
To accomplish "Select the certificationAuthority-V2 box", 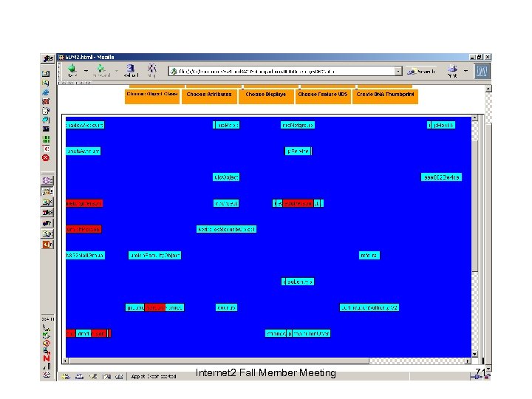I will tap(369, 307).
